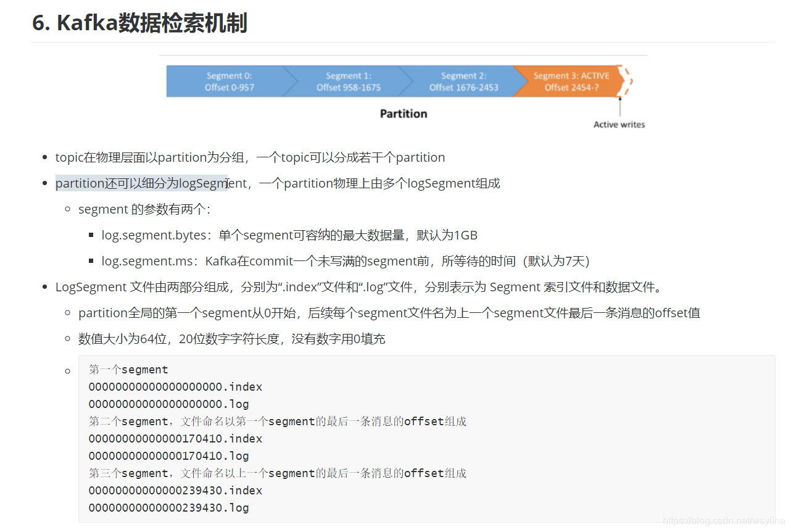Select file name 00000000000000000000.index in code block
The height and width of the screenshot is (532, 791).
click(175, 386)
